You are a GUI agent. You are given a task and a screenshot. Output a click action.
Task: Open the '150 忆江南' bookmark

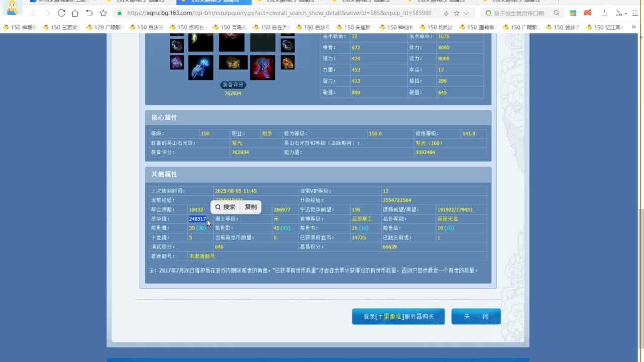point(606,27)
